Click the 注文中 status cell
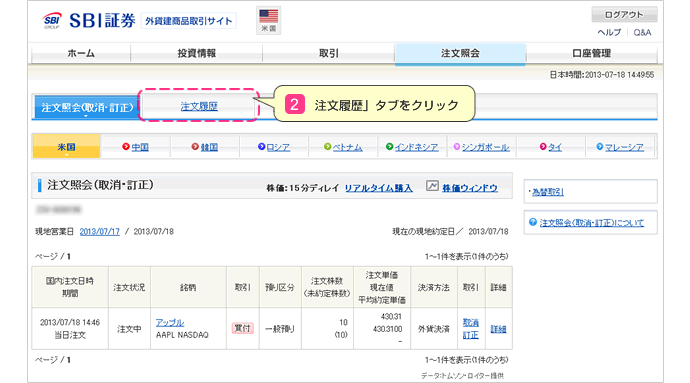This screenshot has width=690, height=383. [129, 329]
